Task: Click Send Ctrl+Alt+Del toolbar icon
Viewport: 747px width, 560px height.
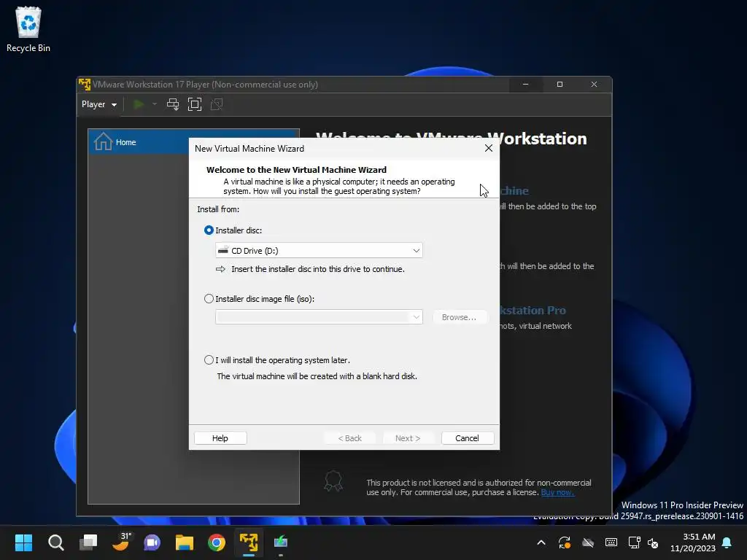Action: [173, 104]
